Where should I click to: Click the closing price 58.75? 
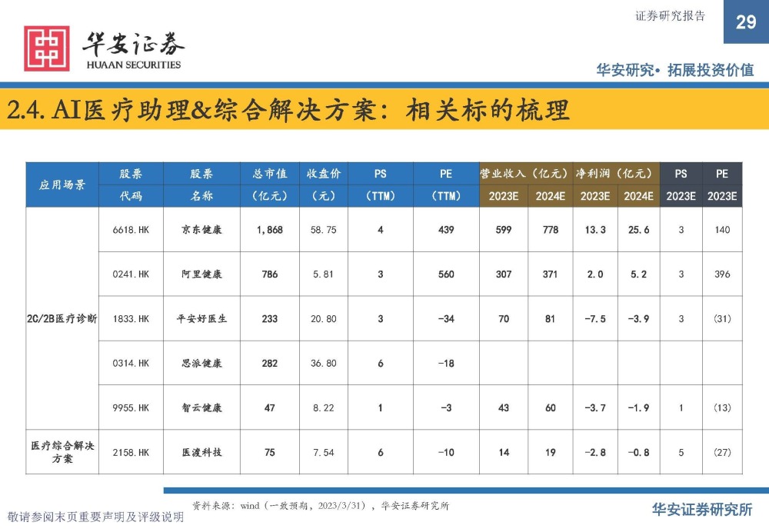pos(324,229)
